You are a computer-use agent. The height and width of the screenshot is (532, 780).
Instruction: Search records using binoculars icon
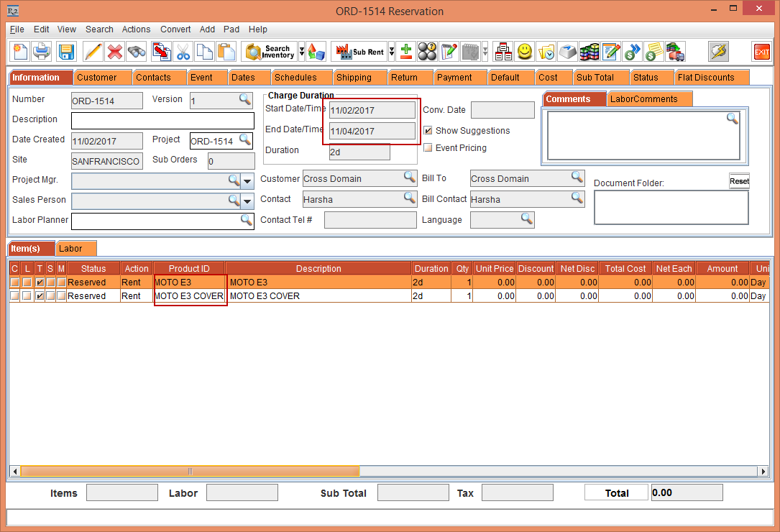point(137,51)
